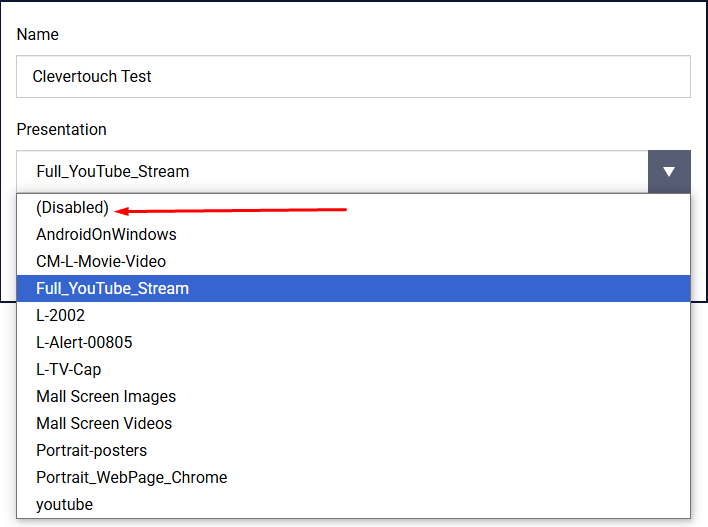This screenshot has width=708, height=527.
Task: Pick the CM-L-Movie-Video presentation
Action: [101, 262]
